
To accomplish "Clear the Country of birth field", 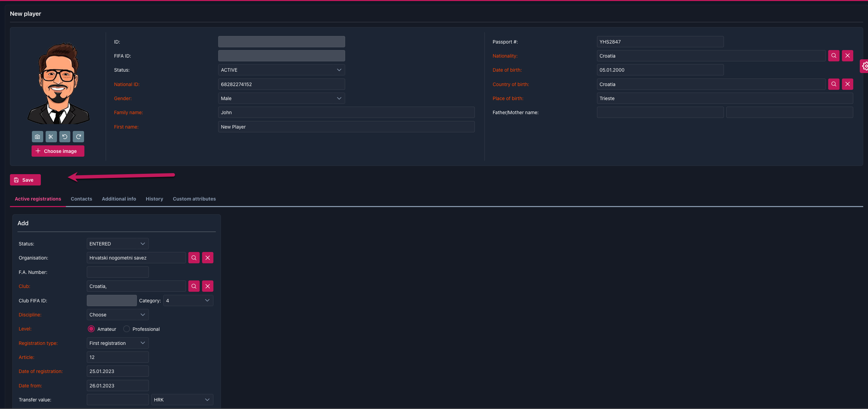I will pos(847,84).
